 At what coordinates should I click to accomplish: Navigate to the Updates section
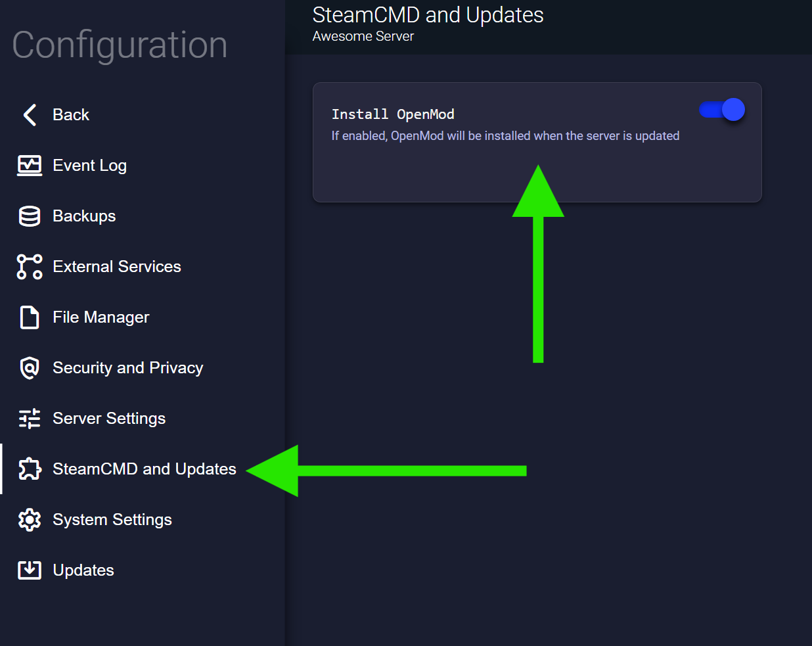click(x=83, y=570)
